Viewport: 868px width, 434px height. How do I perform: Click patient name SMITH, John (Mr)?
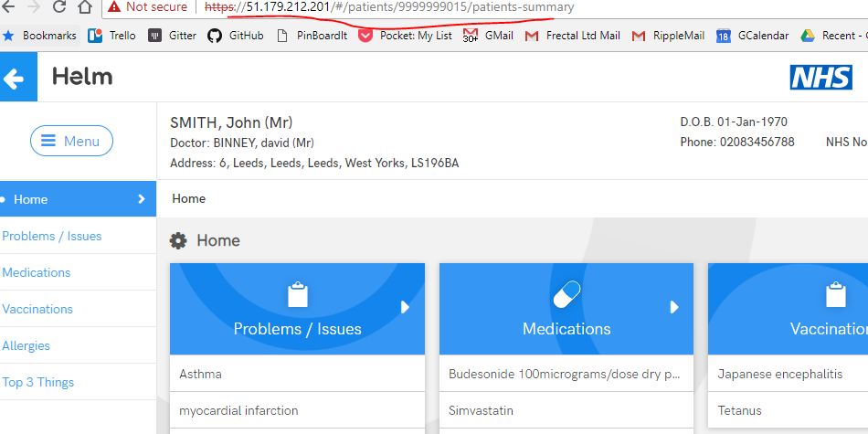pos(231,122)
